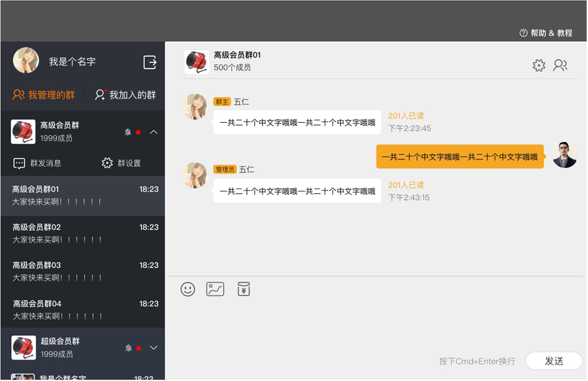The height and width of the screenshot is (381, 588).
Task: Select chat 高级会员群01 in the list
Action: tap(82, 196)
